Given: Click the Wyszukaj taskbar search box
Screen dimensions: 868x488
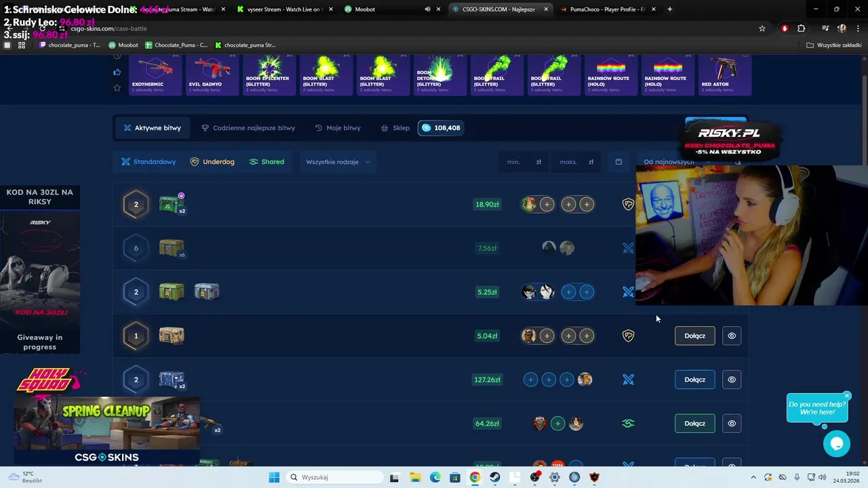Looking at the screenshot, I should pyautogui.click(x=333, y=477).
